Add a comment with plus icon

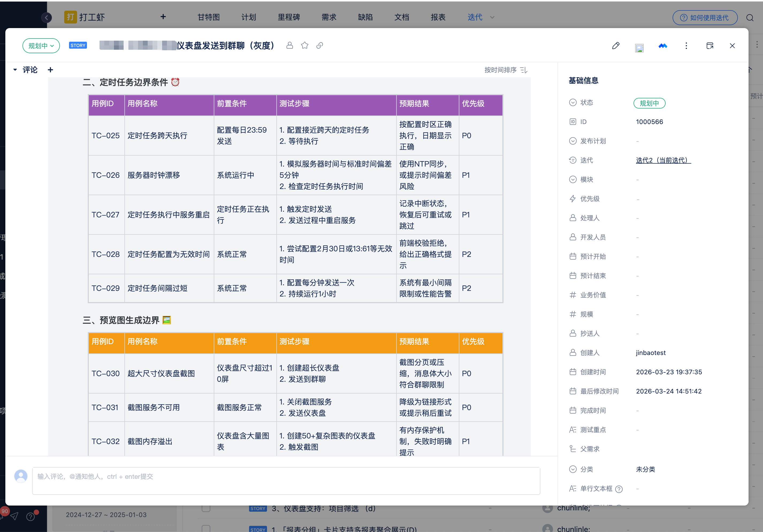click(x=50, y=70)
